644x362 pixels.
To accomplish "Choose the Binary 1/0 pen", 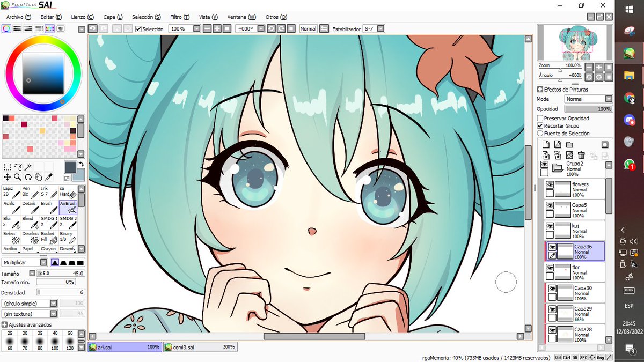I will click(68, 238).
